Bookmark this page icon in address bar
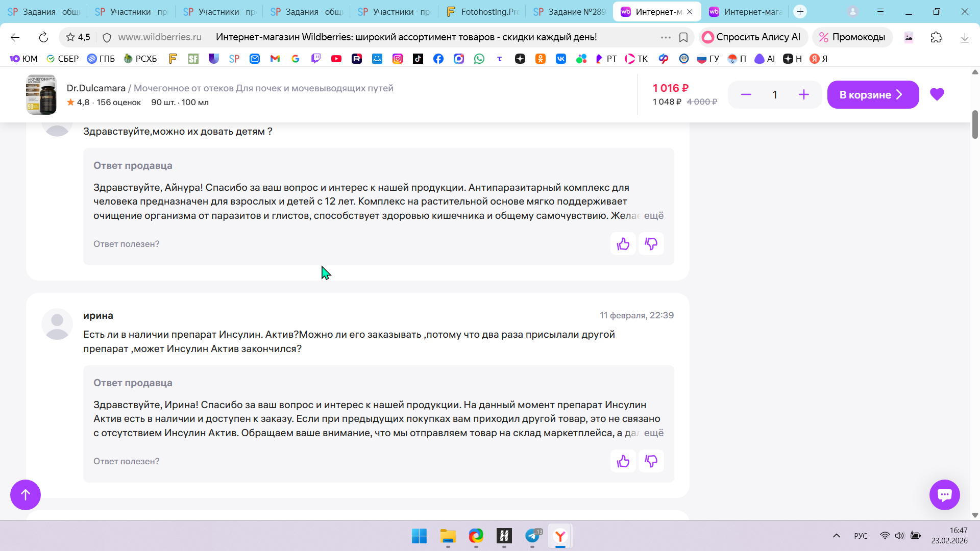The height and width of the screenshot is (551, 980). [683, 37]
